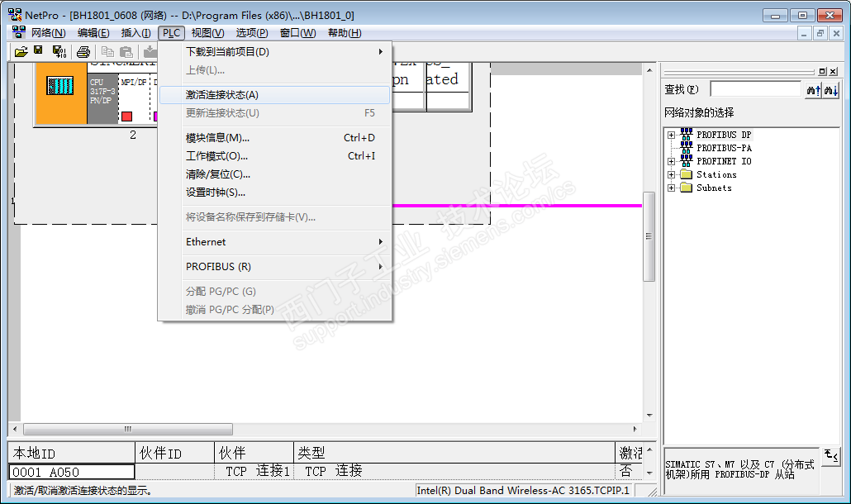Image resolution: width=851 pixels, height=504 pixels.
Task: Close the network objects catalog panel
Action: [833, 71]
